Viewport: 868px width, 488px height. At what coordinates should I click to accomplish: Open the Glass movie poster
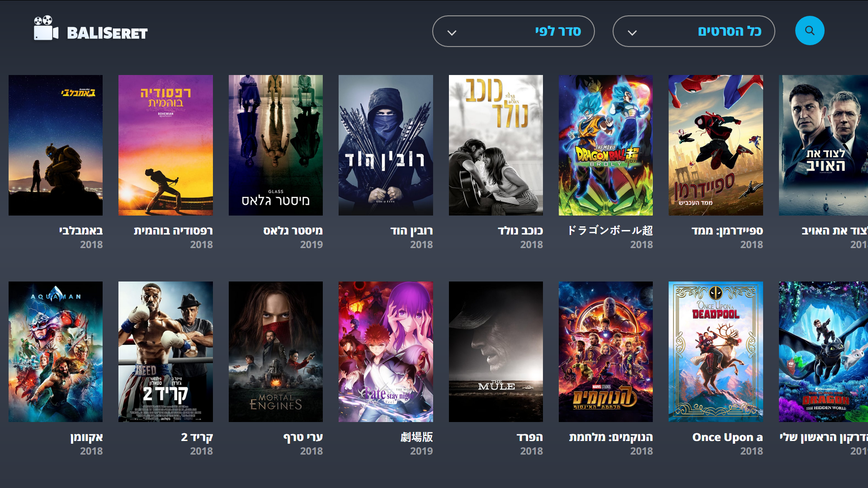pyautogui.click(x=275, y=145)
